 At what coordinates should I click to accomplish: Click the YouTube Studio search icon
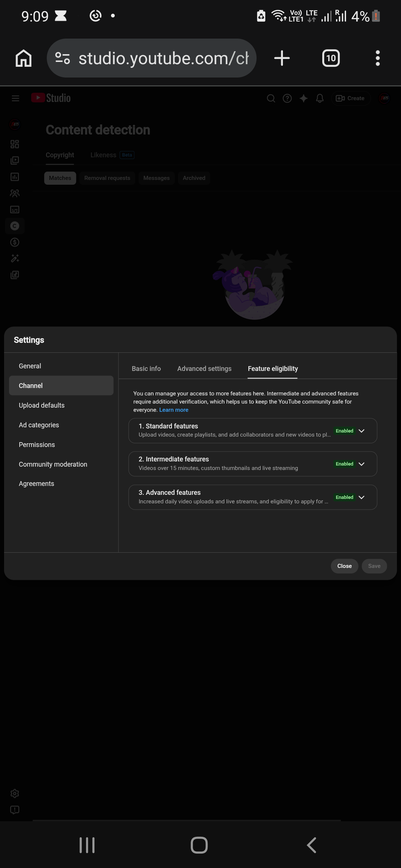pyautogui.click(x=271, y=98)
